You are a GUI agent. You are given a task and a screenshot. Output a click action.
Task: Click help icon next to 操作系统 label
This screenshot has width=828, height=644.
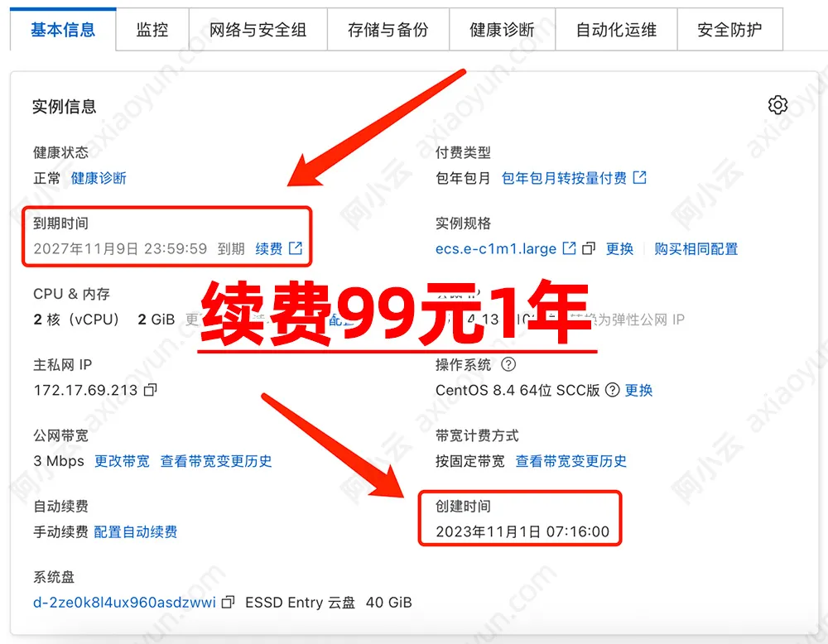(x=507, y=364)
